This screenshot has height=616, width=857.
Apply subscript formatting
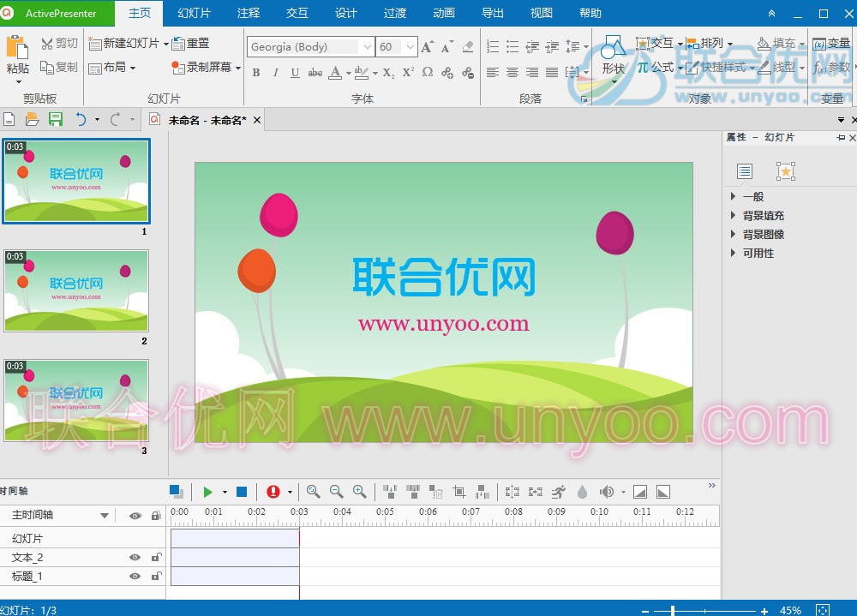(x=388, y=73)
